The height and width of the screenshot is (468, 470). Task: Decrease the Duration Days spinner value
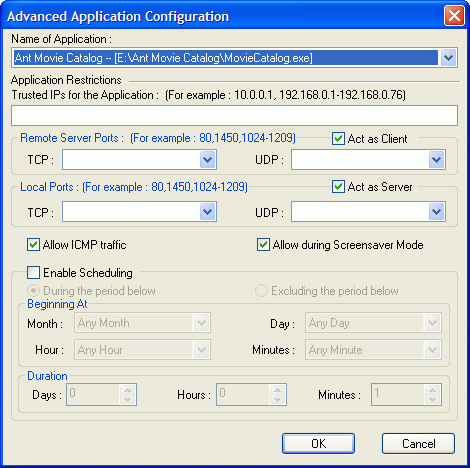coord(127,399)
